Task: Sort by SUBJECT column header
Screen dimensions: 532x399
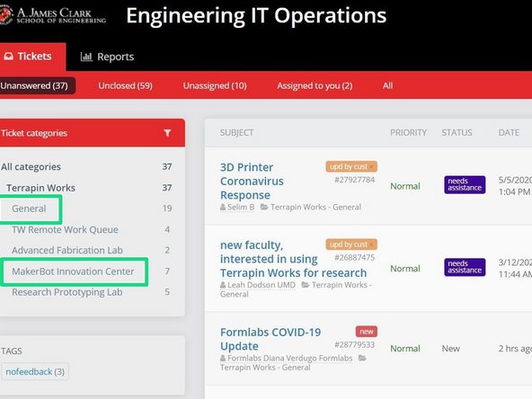Action: coord(236,133)
